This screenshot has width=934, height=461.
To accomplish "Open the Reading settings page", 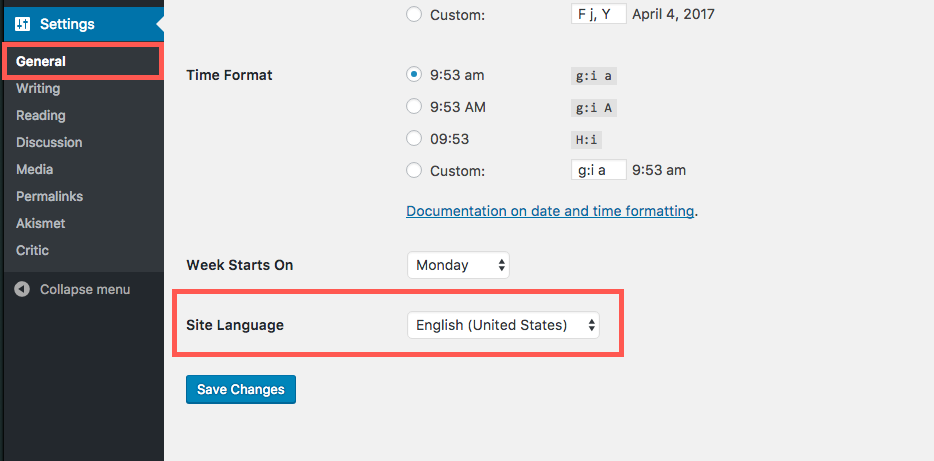I will point(41,116).
